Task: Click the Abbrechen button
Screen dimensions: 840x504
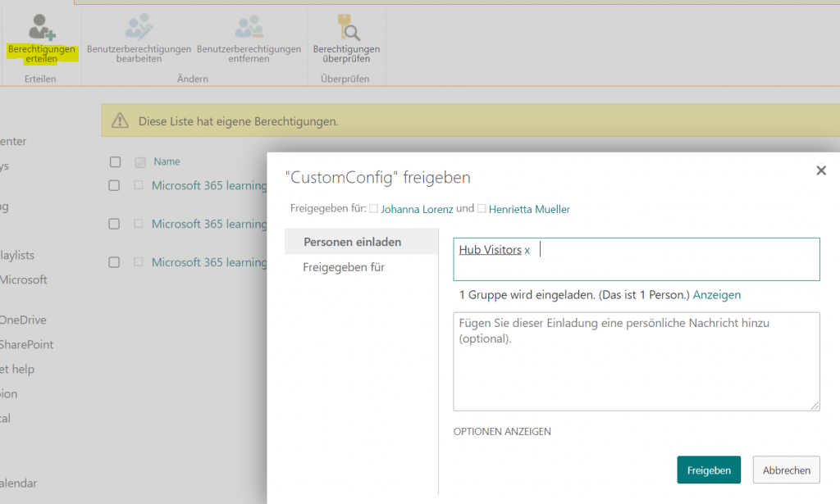Action: click(x=786, y=470)
